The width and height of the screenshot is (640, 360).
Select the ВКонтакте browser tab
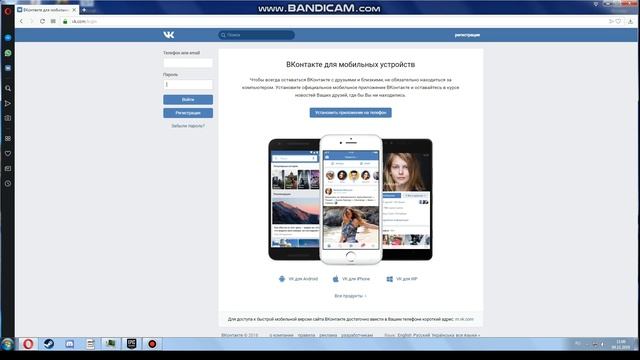tap(47, 10)
